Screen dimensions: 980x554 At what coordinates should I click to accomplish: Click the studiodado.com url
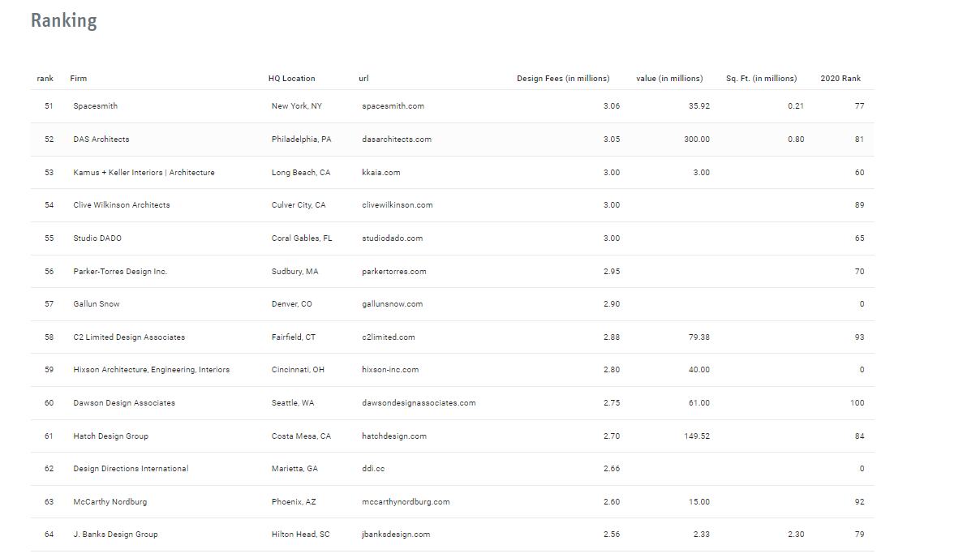coord(393,238)
